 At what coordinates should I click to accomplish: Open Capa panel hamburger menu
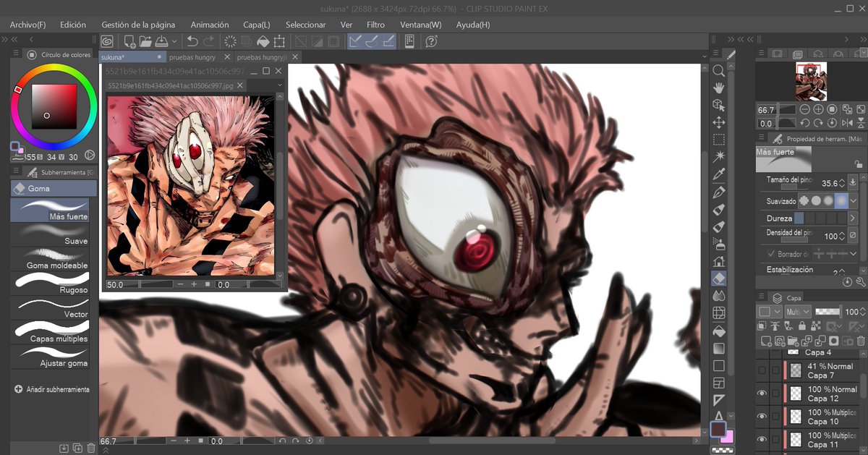(762, 297)
